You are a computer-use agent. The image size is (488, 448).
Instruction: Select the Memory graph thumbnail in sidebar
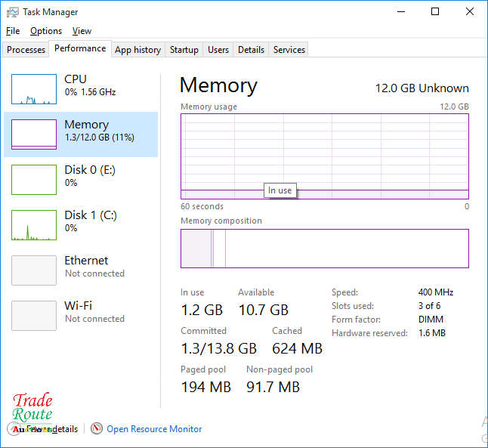(x=34, y=134)
